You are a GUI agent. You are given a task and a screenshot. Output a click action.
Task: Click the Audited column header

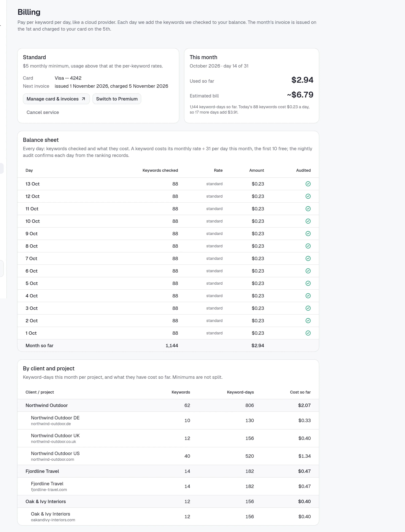click(x=303, y=170)
